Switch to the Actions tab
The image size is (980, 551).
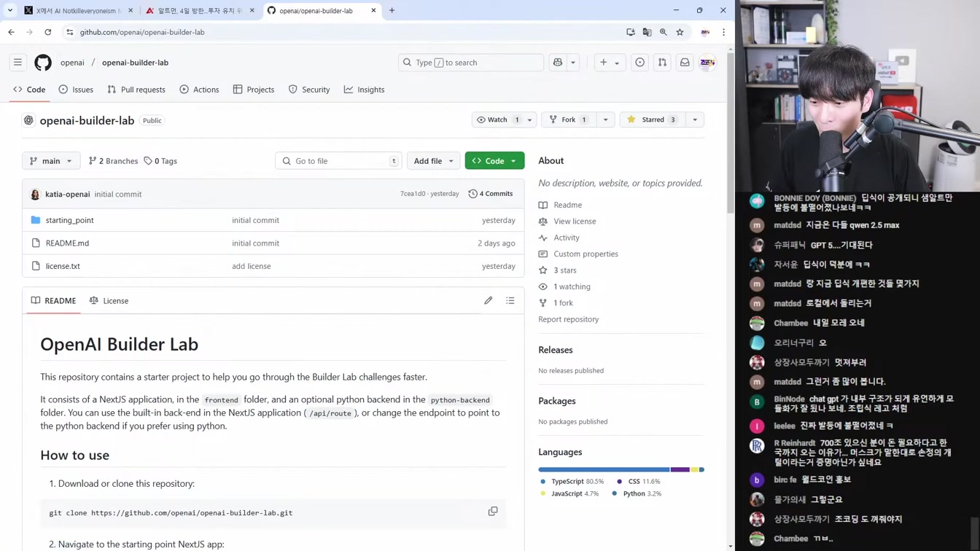coord(199,90)
